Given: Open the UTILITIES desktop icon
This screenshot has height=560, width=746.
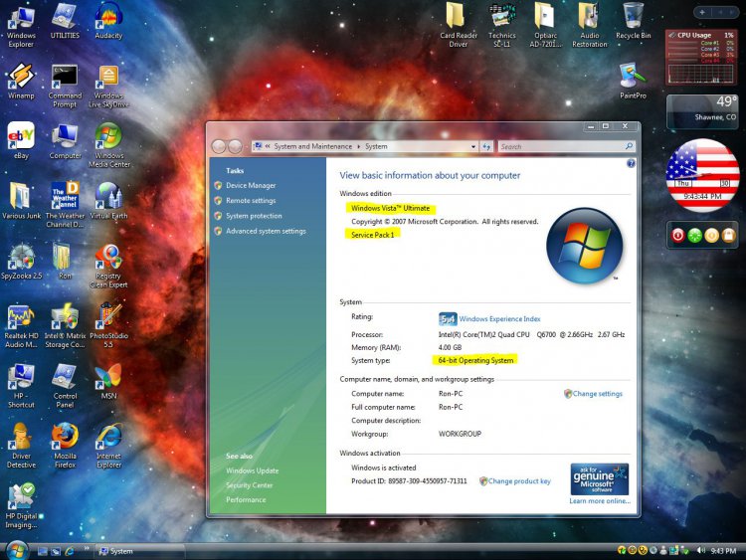Looking at the screenshot, I should point(65,22).
